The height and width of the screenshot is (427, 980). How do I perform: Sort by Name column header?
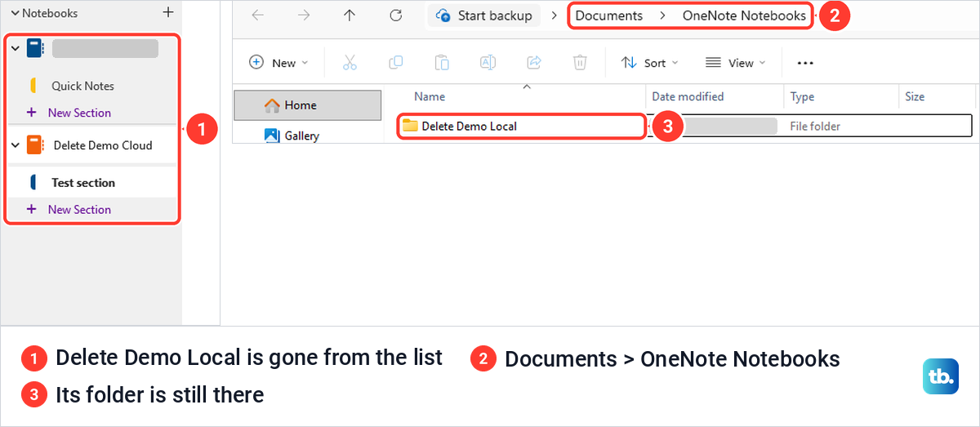[430, 96]
